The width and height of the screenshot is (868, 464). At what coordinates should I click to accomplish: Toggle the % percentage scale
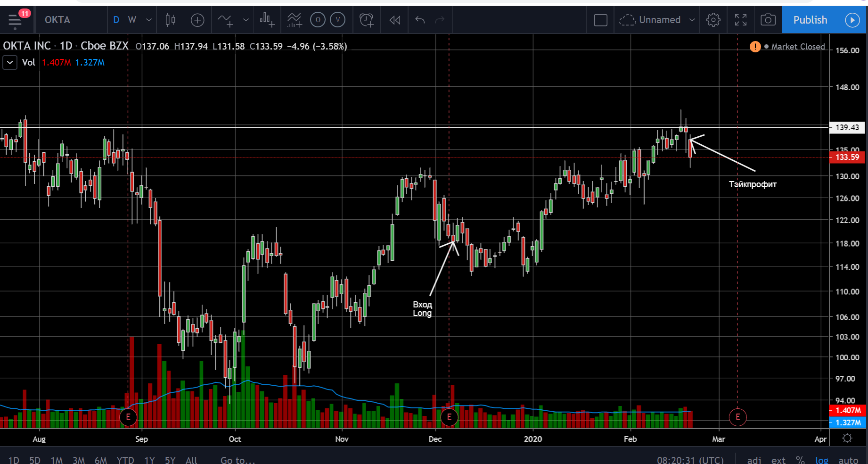[x=800, y=460]
